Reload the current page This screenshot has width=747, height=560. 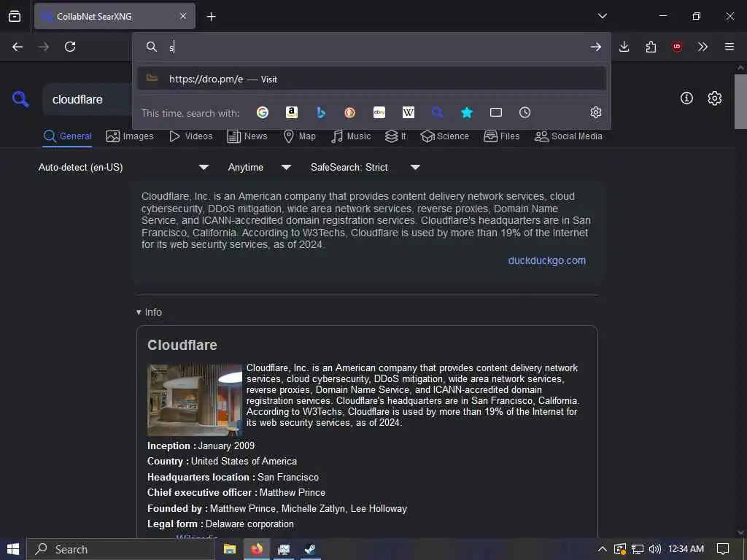pyautogui.click(x=70, y=47)
